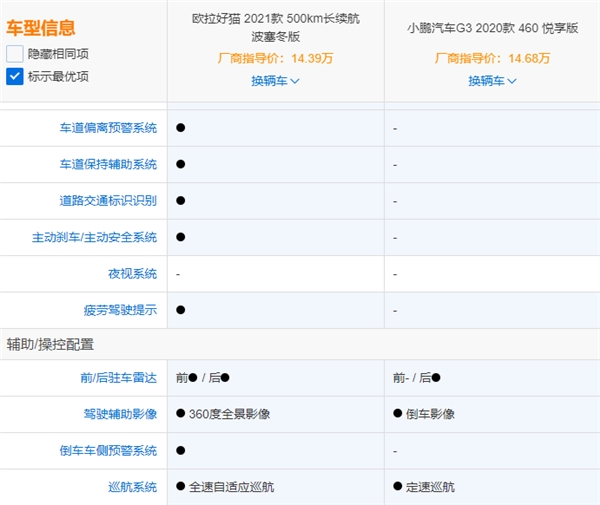Click the 车型信息 heading

pyautogui.click(x=41, y=28)
